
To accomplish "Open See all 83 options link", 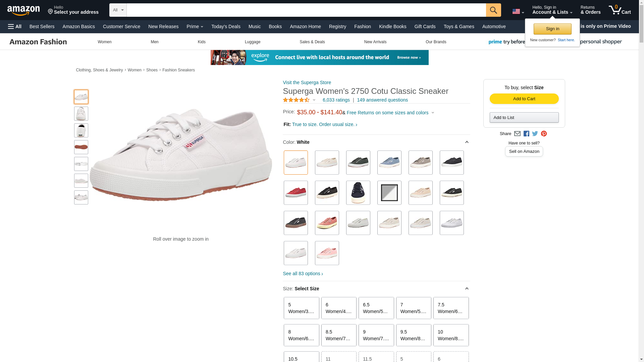I will [303, 274].
